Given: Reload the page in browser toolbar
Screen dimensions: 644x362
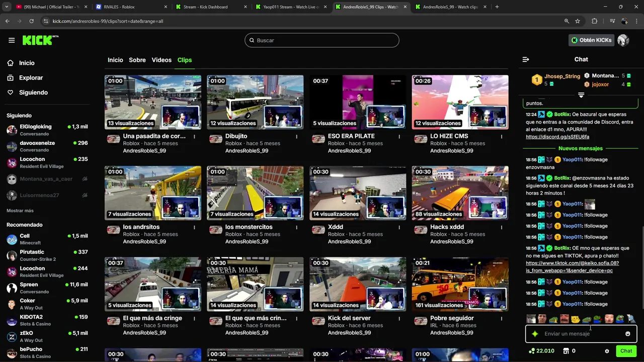Looking at the screenshot, I should [x=31, y=21].
